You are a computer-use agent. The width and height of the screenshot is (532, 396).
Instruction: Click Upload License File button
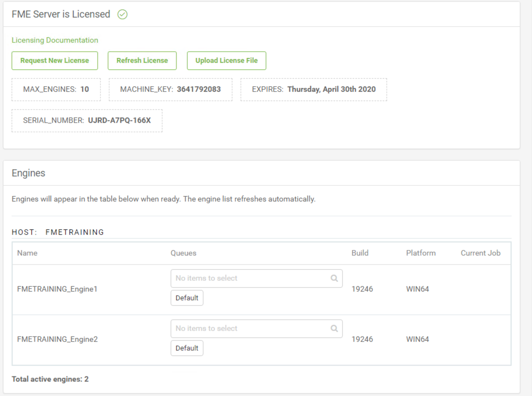coord(226,61)
